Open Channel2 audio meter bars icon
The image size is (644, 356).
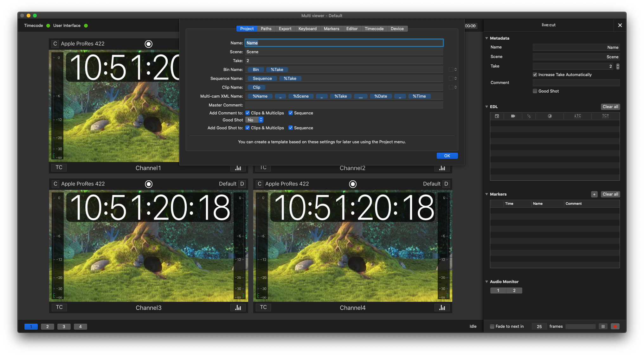click(442, 168)
